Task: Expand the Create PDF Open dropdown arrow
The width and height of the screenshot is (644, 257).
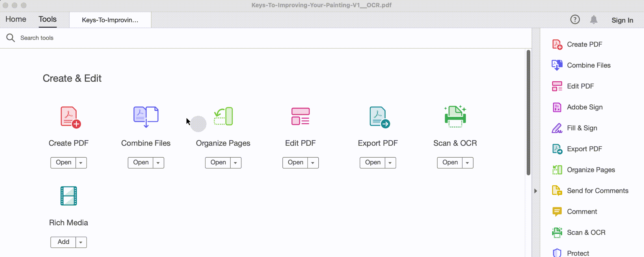Action: click(81, 163)
